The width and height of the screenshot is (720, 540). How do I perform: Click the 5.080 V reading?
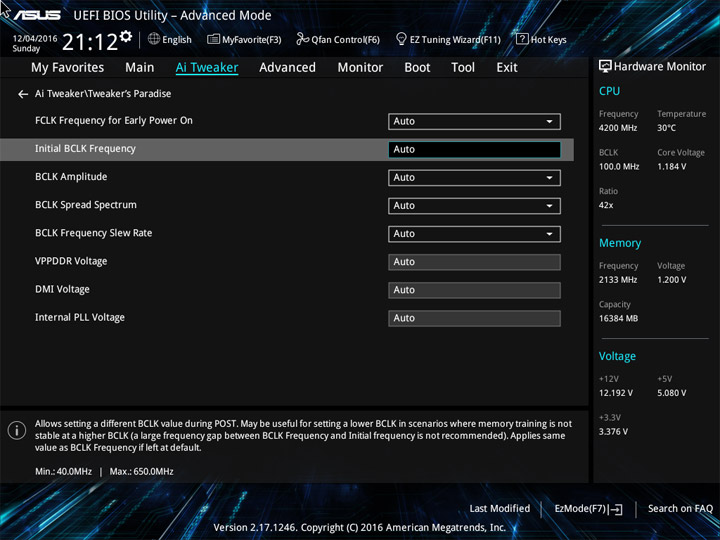click(x=672, y=393)
